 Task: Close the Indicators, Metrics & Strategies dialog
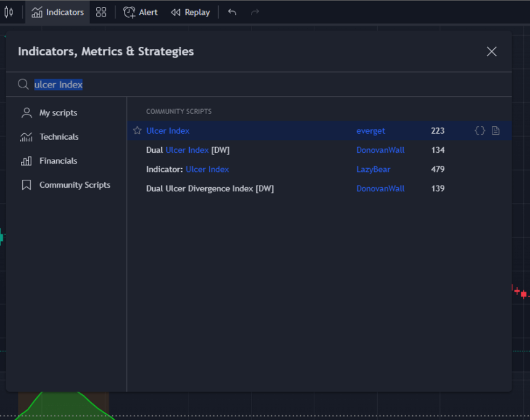pyautogui.click(x=491, y=52)
